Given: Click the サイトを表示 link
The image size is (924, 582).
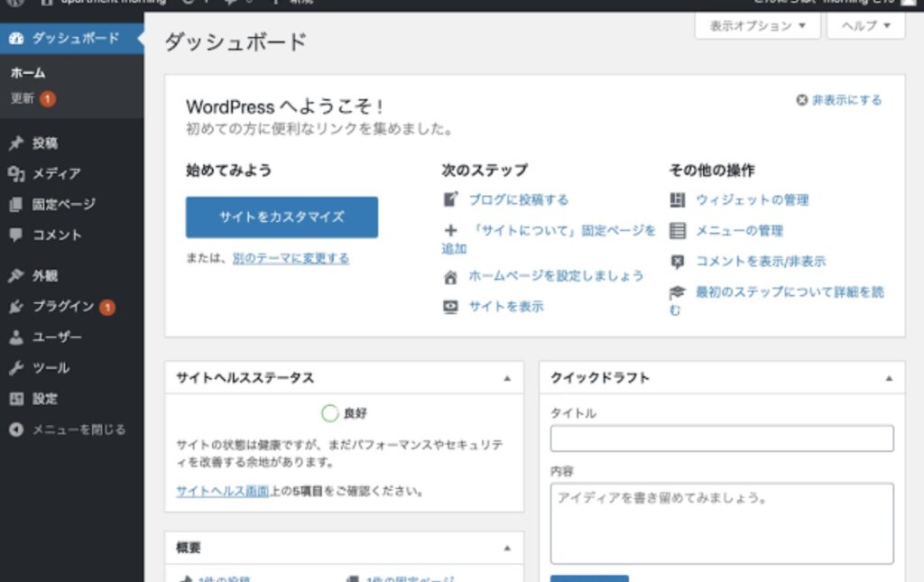Looking at the screenshot, I should pyautogui.click(x=506, y=306).
